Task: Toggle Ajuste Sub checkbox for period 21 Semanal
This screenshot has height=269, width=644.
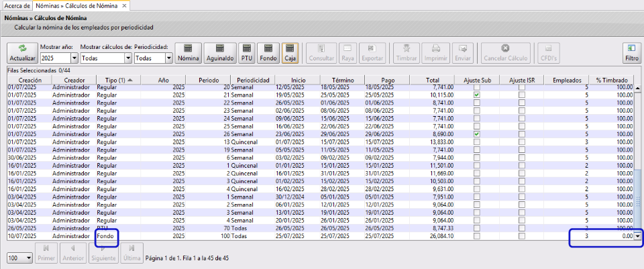Action: click(x=476, y=95)
